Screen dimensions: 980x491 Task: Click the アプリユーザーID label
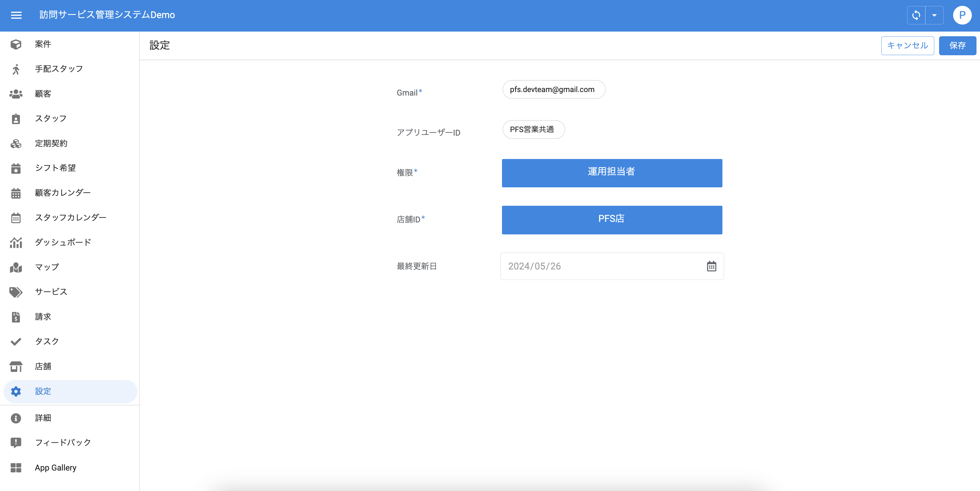[428, 133]
